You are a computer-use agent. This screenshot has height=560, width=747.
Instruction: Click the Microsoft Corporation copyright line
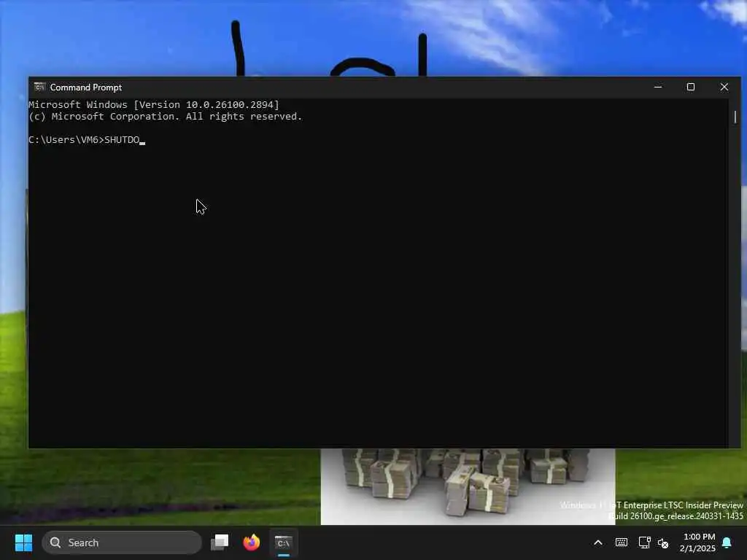click(x=166, y=117)
